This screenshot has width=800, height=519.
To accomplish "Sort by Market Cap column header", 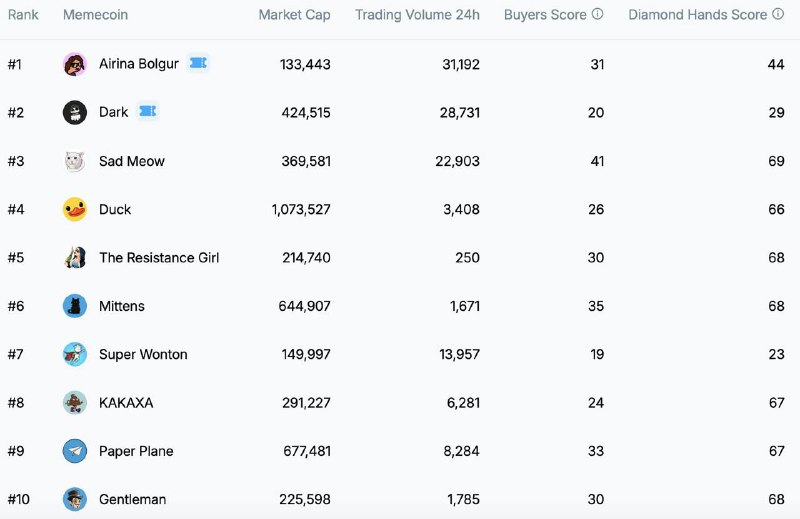I will (294, 15).
